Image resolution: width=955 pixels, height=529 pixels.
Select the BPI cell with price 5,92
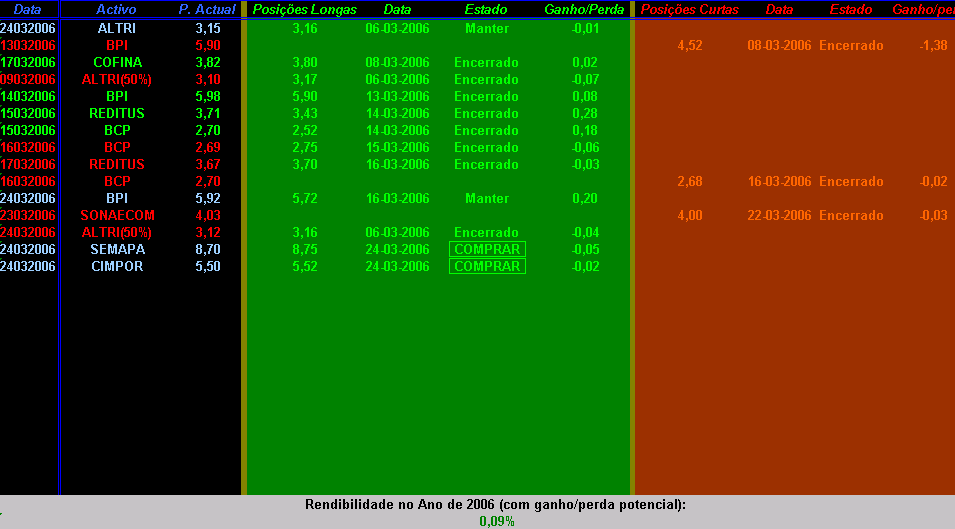[117, 198]
